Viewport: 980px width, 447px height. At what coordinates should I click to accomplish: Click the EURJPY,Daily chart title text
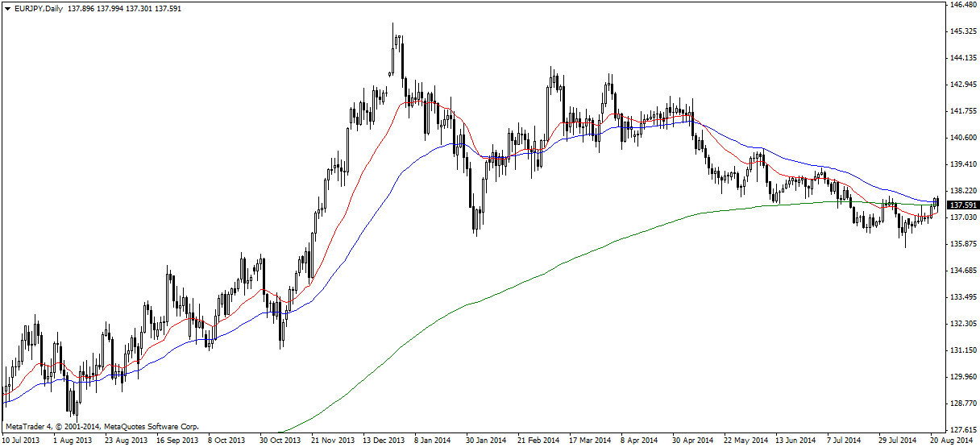point(40,8)
